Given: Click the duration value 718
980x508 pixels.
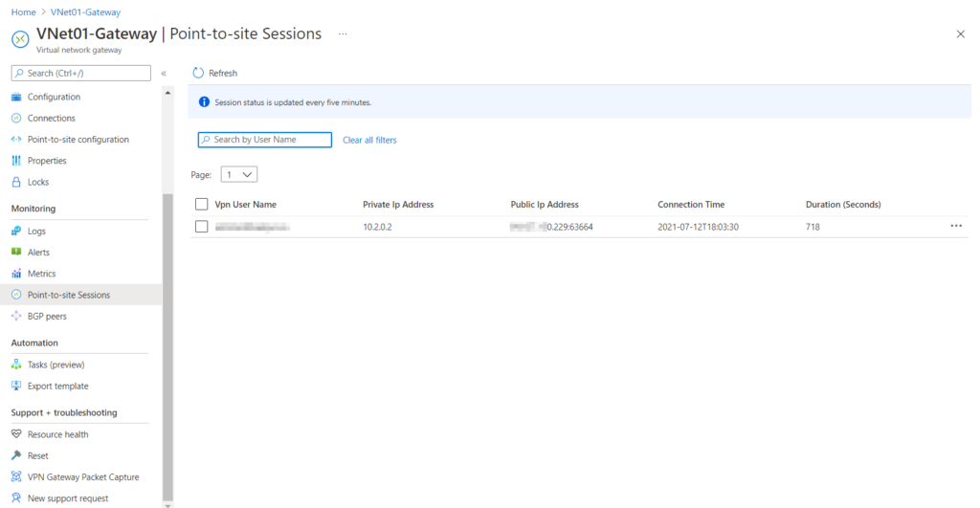Looking at the screenshot, I should [x=813, y=227].
